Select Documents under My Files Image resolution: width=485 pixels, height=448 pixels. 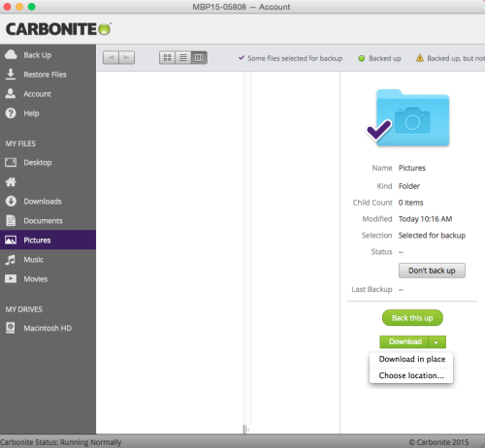point(48,220)
